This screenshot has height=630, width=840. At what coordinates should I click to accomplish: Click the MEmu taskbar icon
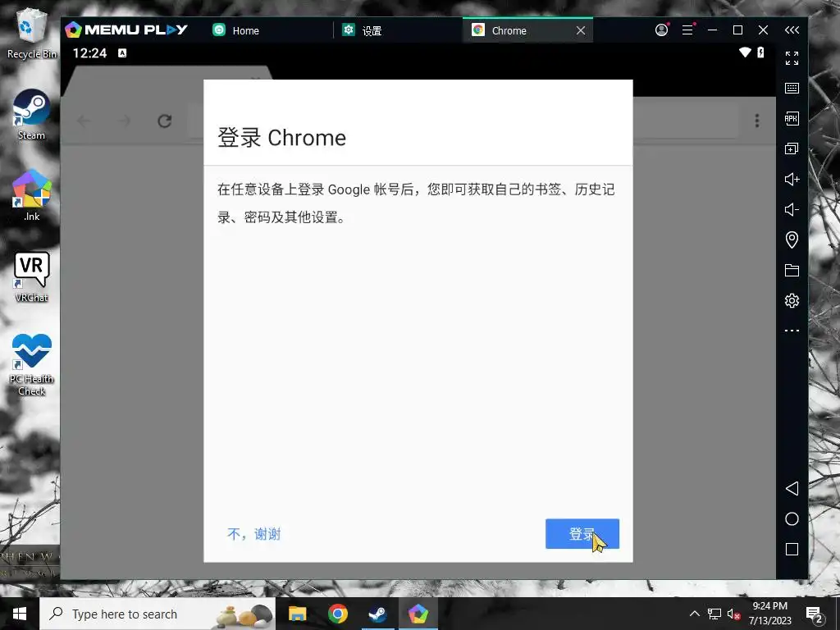coord(418,614)
